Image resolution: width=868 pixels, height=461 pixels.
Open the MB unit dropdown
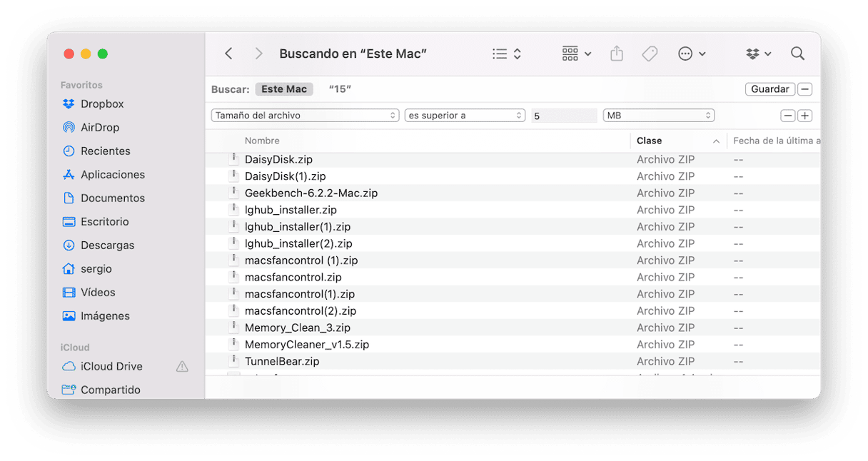(658, 115)
